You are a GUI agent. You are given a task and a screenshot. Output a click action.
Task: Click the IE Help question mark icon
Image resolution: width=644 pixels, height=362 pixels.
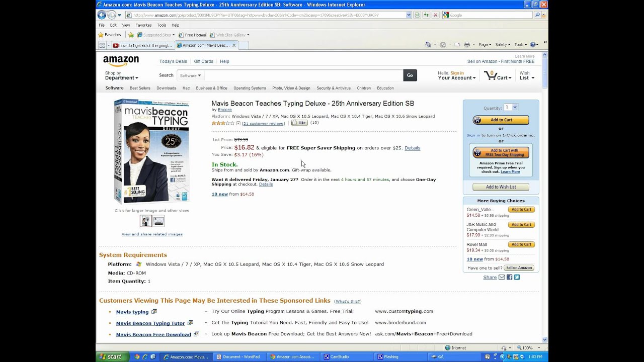click(x=533, y=45)
